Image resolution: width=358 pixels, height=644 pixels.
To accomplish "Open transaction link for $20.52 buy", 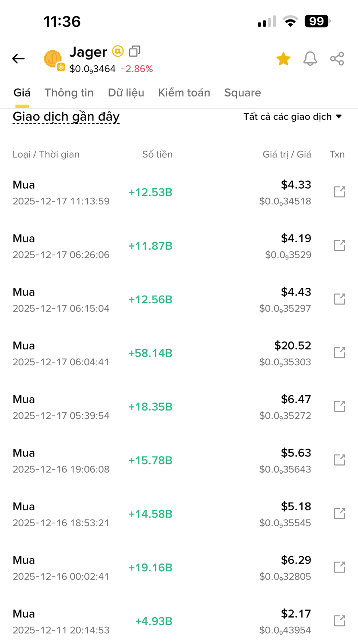I will (340, 353).
